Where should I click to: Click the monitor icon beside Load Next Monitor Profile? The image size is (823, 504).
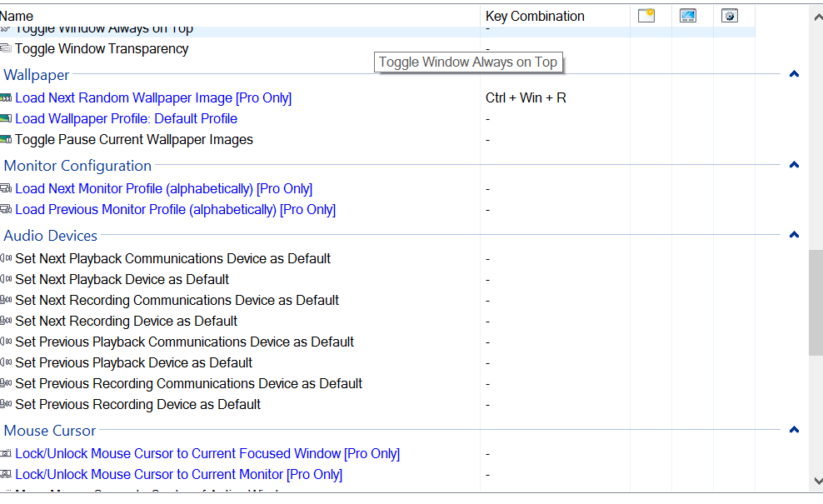tap(7, 188)
